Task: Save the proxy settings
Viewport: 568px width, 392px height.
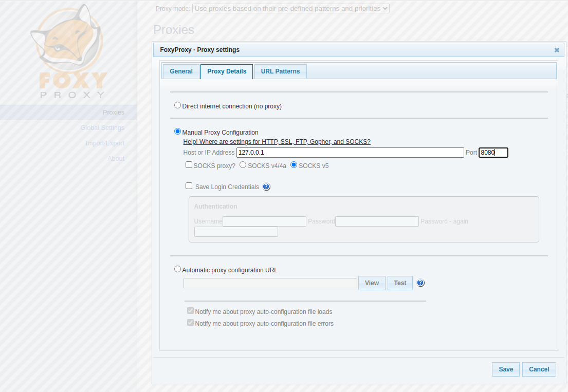Action: click(x=506, y=369)
